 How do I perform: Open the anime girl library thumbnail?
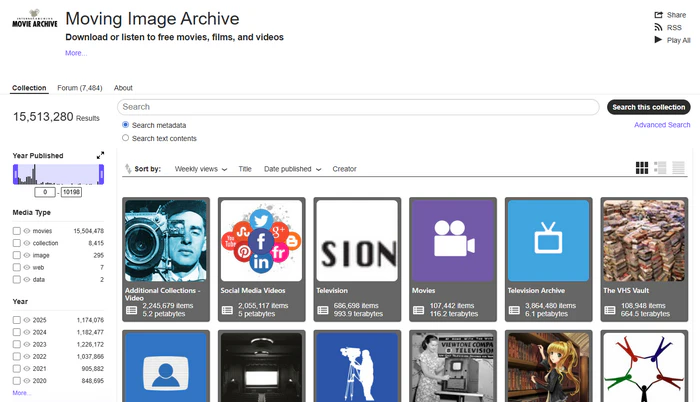coord(549,367)
